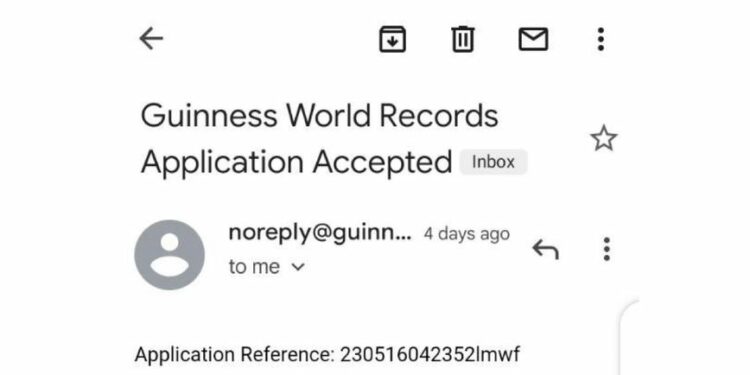The width and height of the screenshot is (750, 375).
Task: Reply using the curved arrow icon
Action: pyautogui.click(x=545, y=249)
